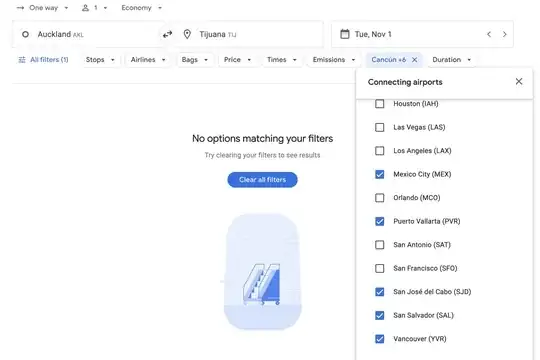Open the passenger count dropdown

click(95, 8)
